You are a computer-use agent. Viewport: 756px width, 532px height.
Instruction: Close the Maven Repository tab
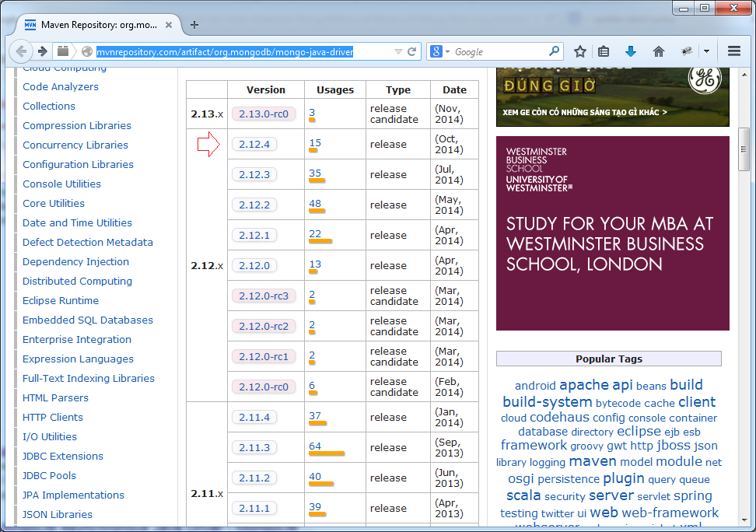click(x=169, y=25)
